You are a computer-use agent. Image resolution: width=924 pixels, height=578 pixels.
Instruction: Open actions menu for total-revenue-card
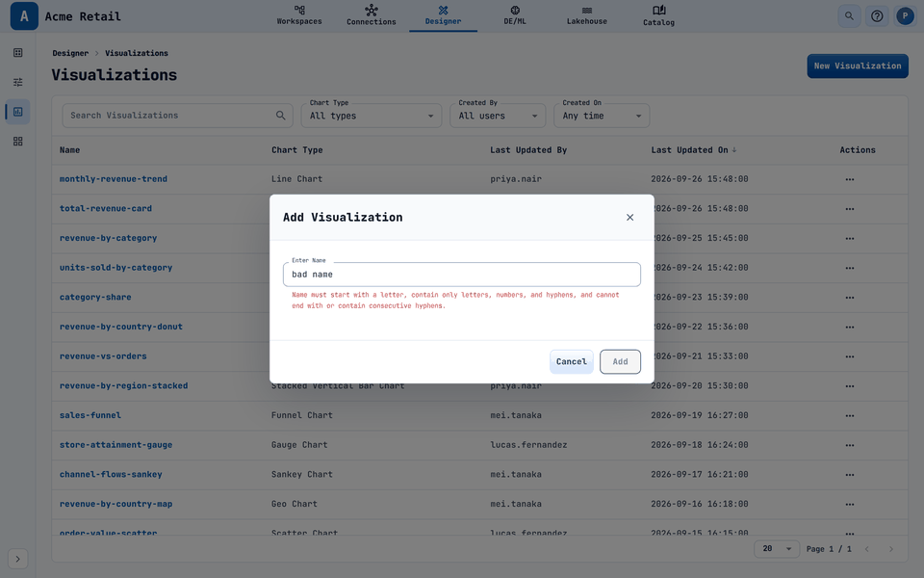pos(850,209)
